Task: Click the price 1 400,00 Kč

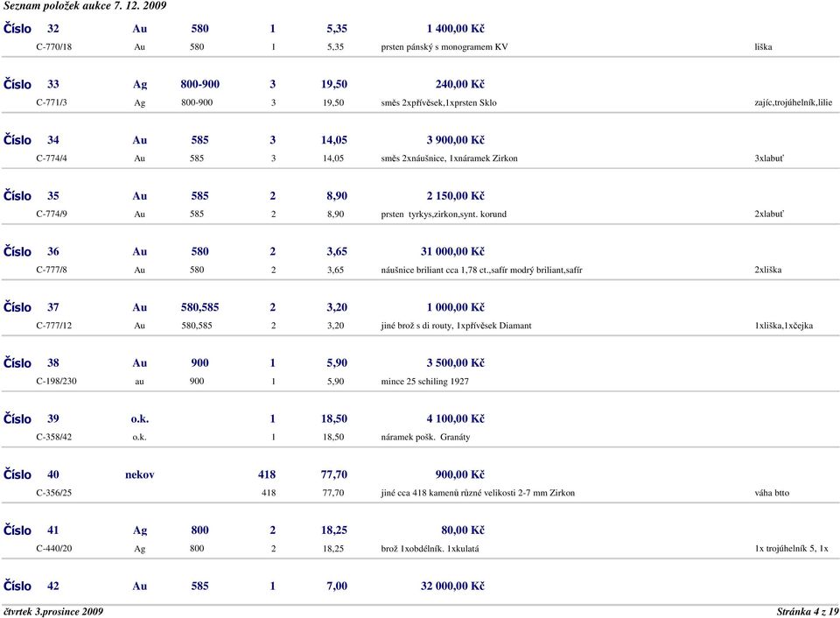Action: [x=455, y=28]
